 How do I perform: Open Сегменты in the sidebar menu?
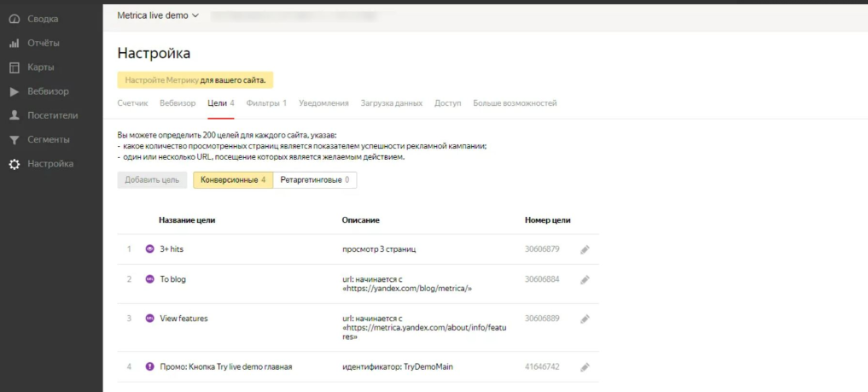(x=49, y=140)
